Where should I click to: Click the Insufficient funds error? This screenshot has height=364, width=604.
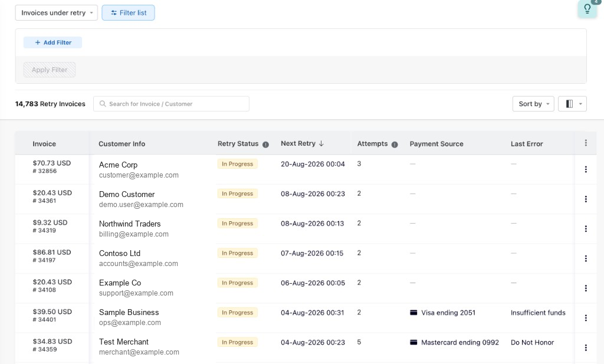pos(538,313)
